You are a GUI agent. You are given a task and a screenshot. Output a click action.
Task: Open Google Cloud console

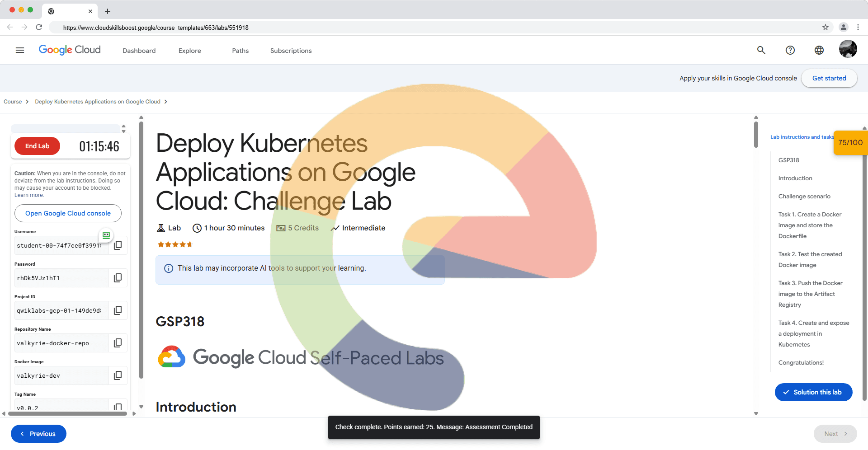(x=68, y=213)
